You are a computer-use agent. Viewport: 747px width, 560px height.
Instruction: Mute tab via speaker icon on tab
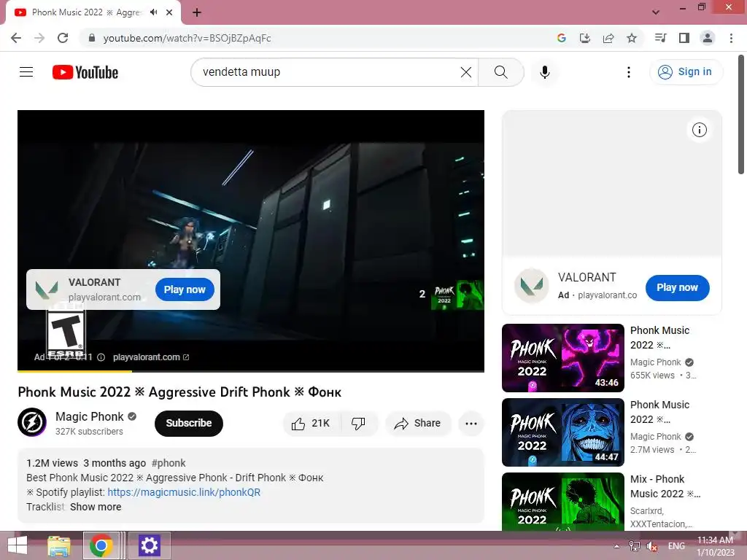[x=153, y=12]
